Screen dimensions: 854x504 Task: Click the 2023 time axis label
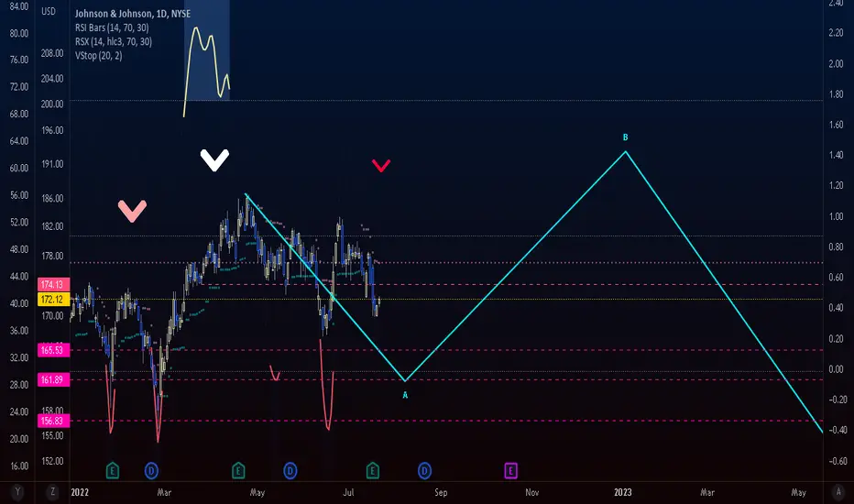coord(622,492)
